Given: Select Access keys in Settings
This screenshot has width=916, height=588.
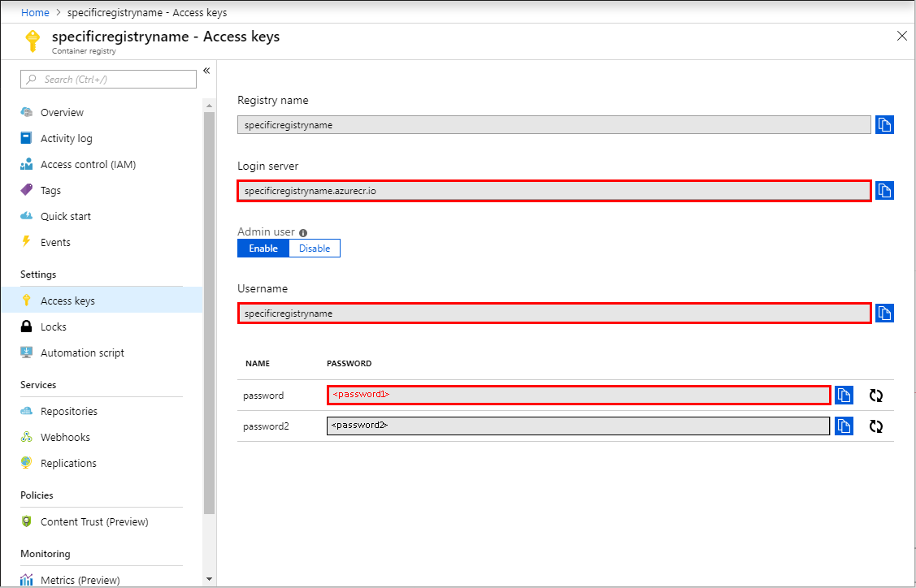Looking at the screenshot, I should 102,300.
